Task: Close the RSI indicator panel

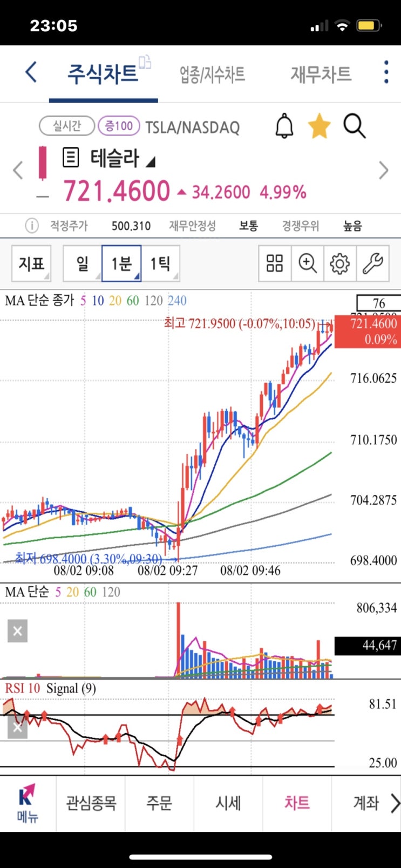Action: (x=17, y=728)
